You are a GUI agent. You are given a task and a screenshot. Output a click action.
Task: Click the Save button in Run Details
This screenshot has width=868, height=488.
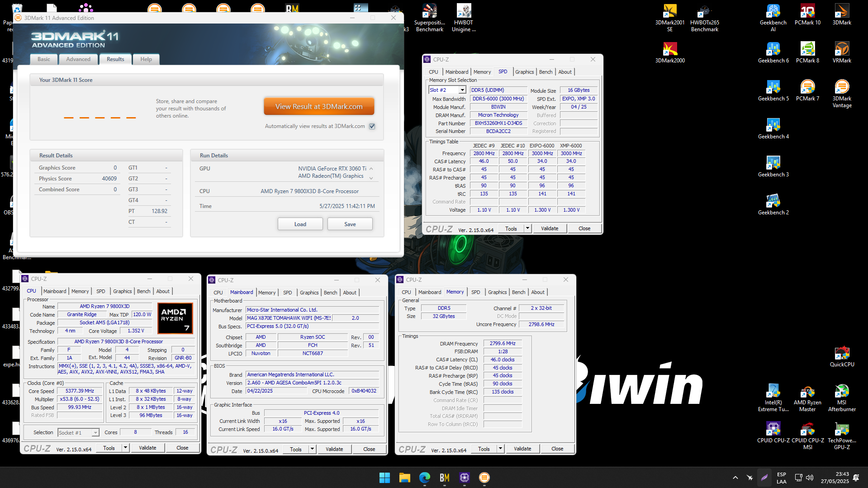[350, 224]
